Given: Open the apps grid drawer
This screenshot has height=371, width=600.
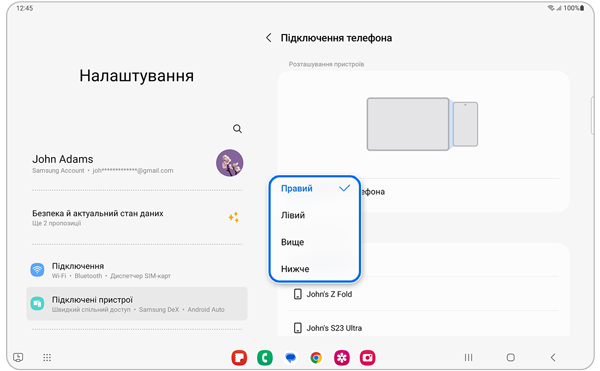Looking at the screenshot, I should (x=47, y=358).
